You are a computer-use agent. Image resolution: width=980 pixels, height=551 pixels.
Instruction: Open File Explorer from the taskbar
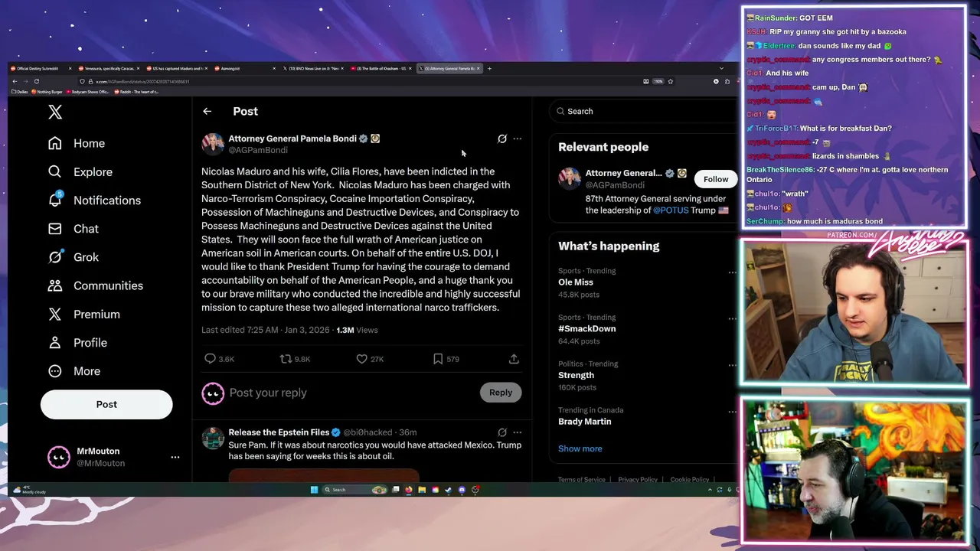click(x=422, y=490)
